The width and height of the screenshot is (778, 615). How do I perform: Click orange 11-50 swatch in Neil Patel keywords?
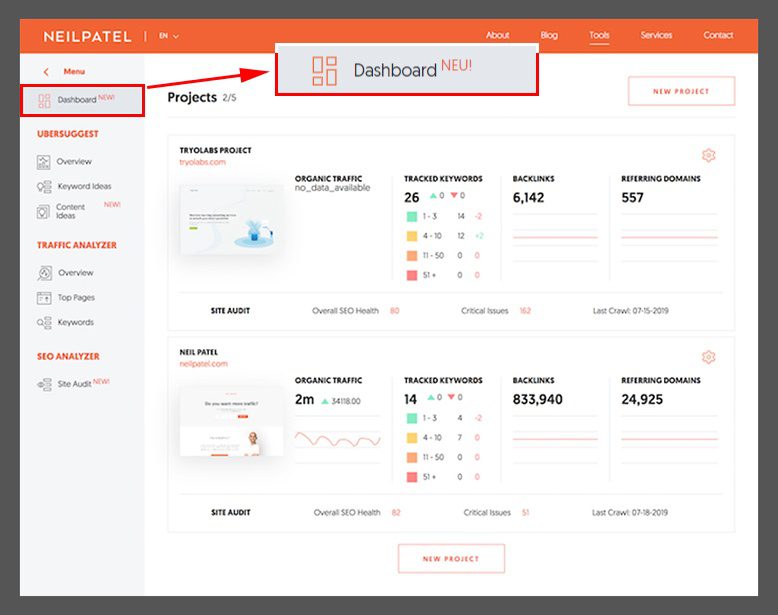[x=412, y=457]
